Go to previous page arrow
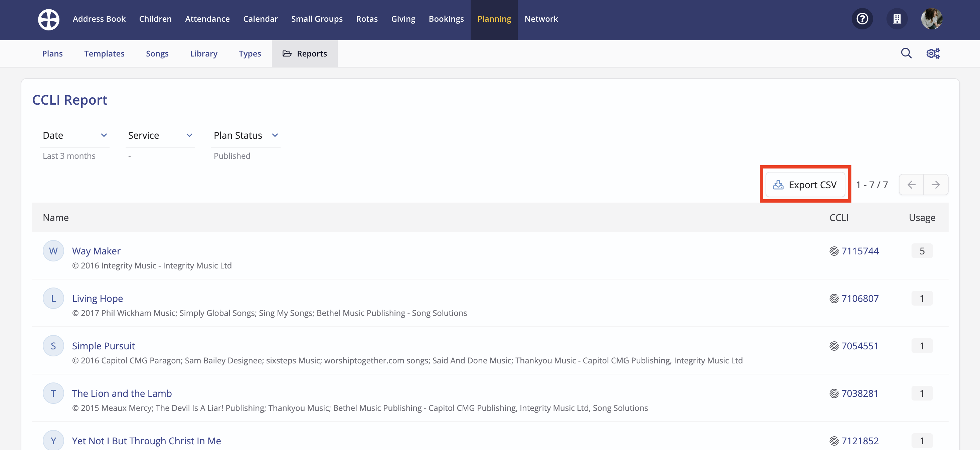Viewport: 980px width, 450px height. (911, 185)
